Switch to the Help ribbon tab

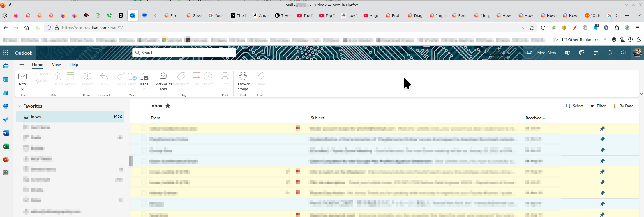tap(74, 65)
